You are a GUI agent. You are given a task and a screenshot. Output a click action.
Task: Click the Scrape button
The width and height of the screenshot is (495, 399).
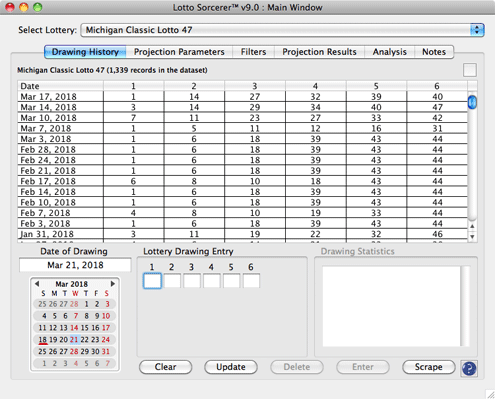(429, 367)
